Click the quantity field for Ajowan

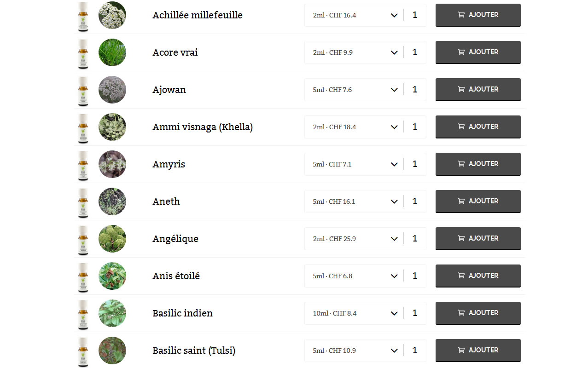(x=415, y=90)
